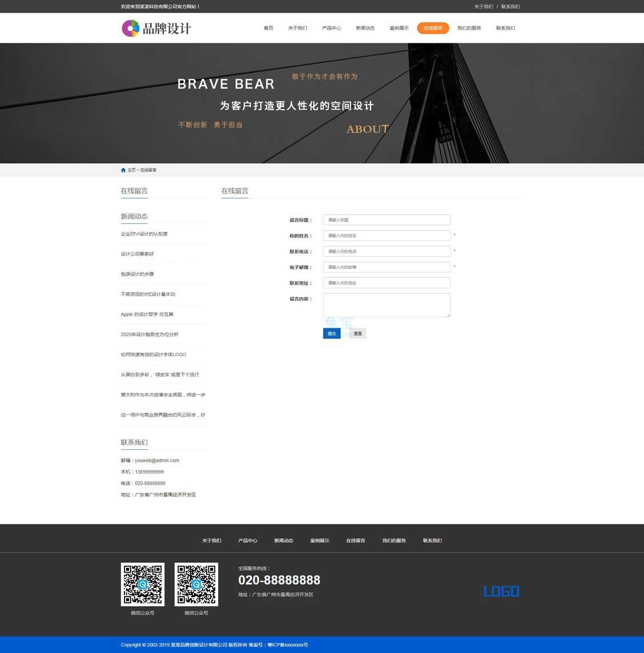Click inside the 留言内容 text area
644x653 pixels.
pyautogui.click(x=387, y=305)
